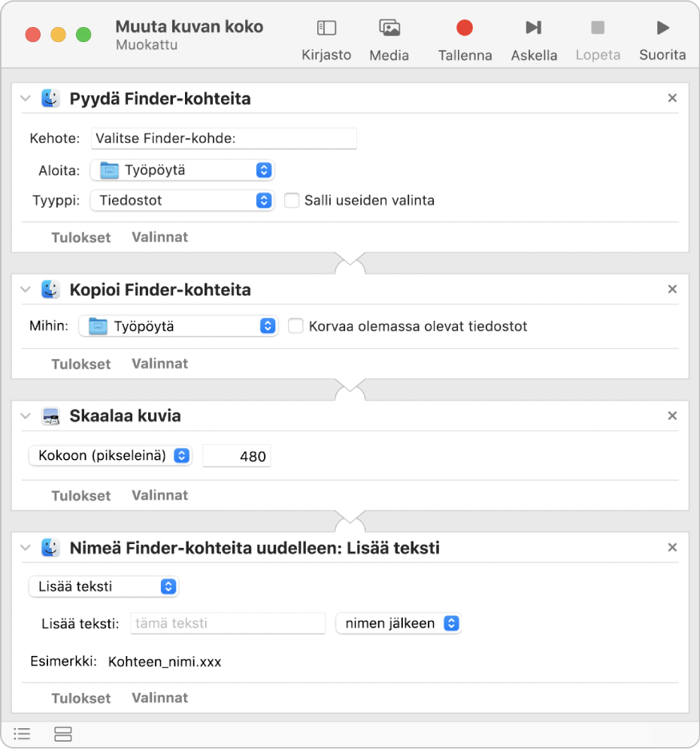Collapse the Pyydä Finder-kohteita action

pos(26,98)
